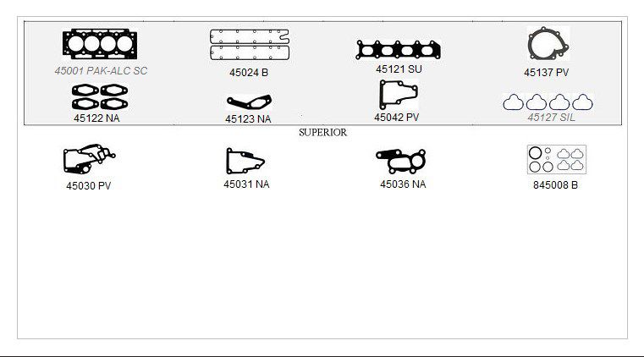The image size is (644, 357).
Task: Select the 45137 PV water pump gasket
Action: [x=548, y=44]
